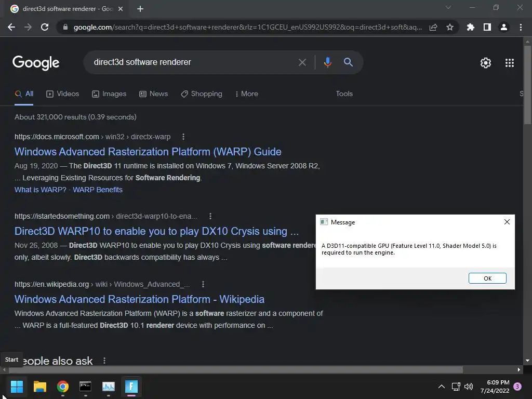Close the direct3d software renderer tab
The width and height of the screenshot is (532, 399).
pos(121,9)
